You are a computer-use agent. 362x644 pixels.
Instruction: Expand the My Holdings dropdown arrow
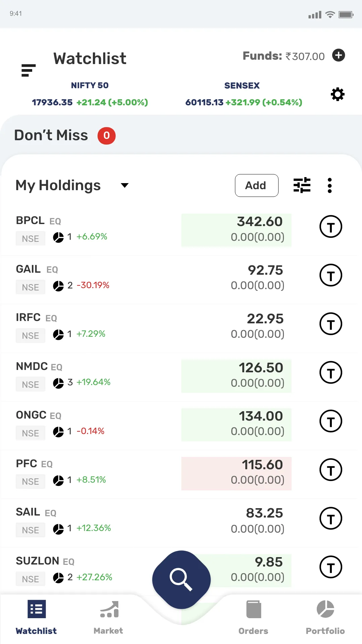(x=125, y=185)
